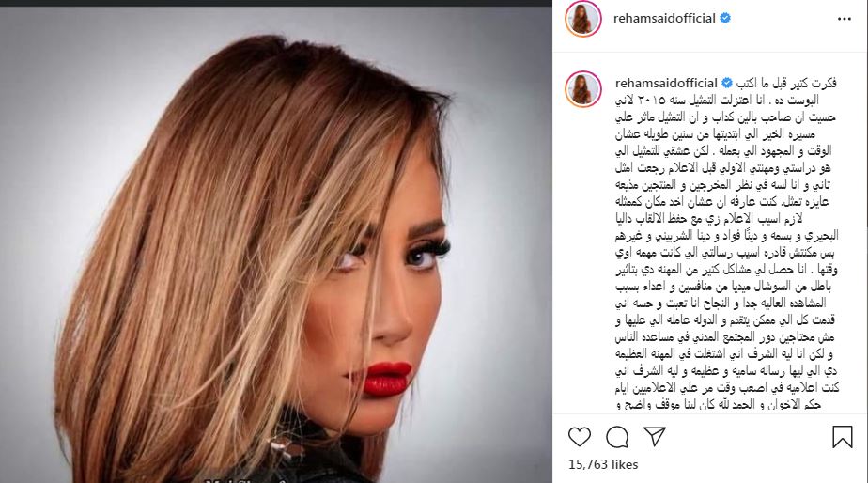This screenshot has width=868, height=483.
Task: Click the verified badge next to caption username
Action: [727, 83]
